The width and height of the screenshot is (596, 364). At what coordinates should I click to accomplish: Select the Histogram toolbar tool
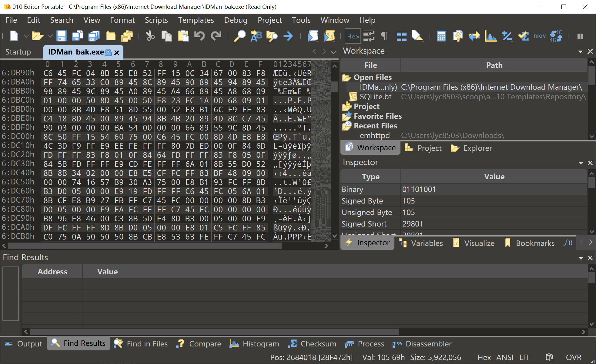491,36
